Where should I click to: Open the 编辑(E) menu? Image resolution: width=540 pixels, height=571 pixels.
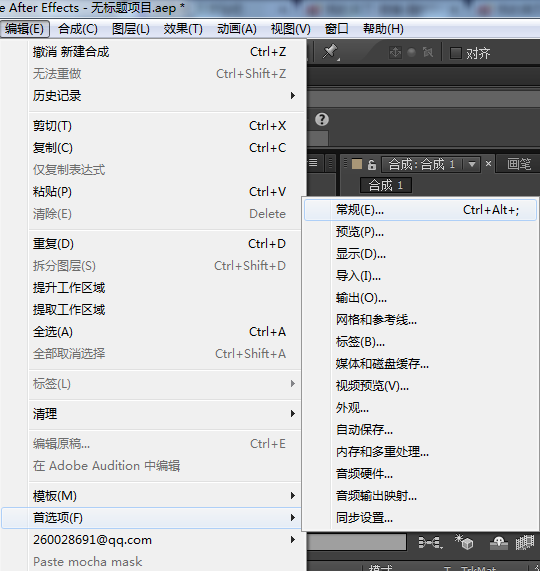tap(25, 29)
